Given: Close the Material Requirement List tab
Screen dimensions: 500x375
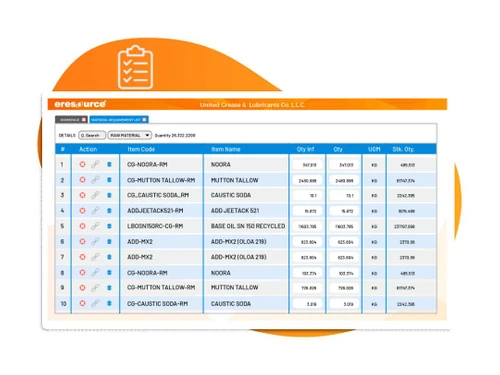Looking at the screenshot, I should pos(144,120).
